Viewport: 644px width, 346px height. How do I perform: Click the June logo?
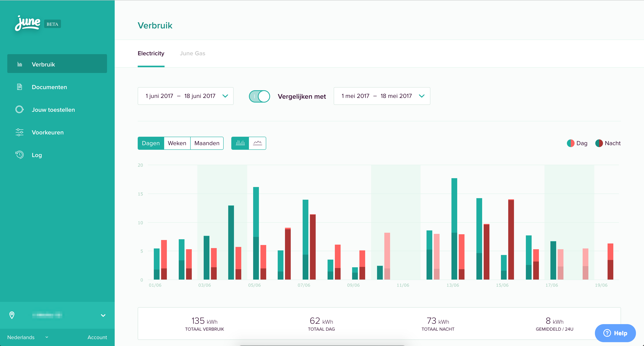(x=27, y=23)
